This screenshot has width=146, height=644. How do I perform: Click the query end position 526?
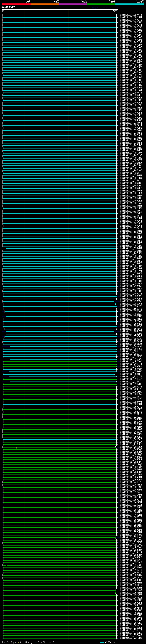[115, 11]
